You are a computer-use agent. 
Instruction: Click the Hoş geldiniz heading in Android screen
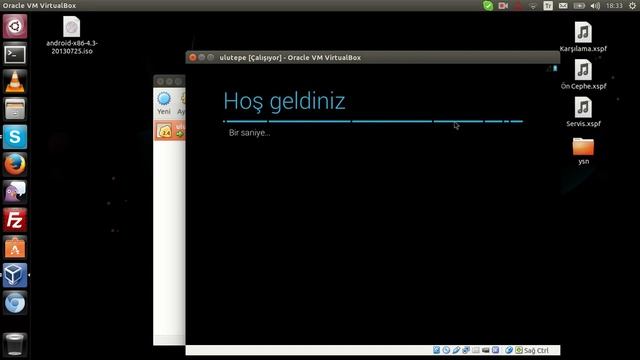[284, 101]
